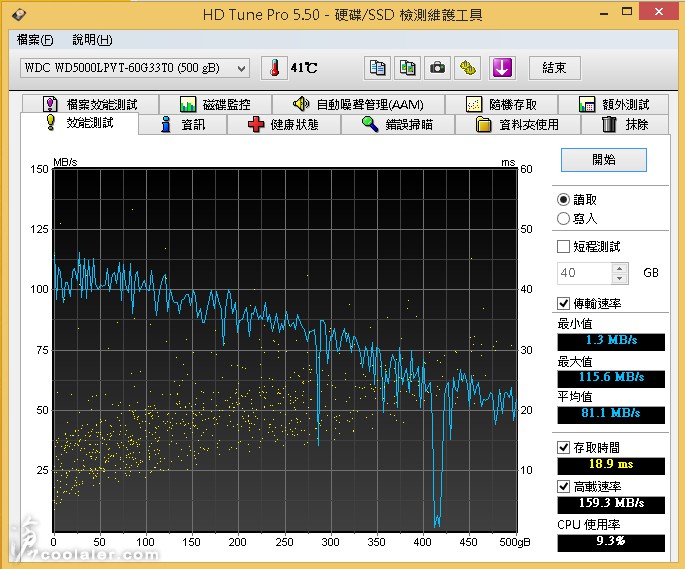This screenshot has height=569, width=685.
Task: Toggle the 傳輸速率 checkbox
Action: pyautogui.click(x=564, y=303)
